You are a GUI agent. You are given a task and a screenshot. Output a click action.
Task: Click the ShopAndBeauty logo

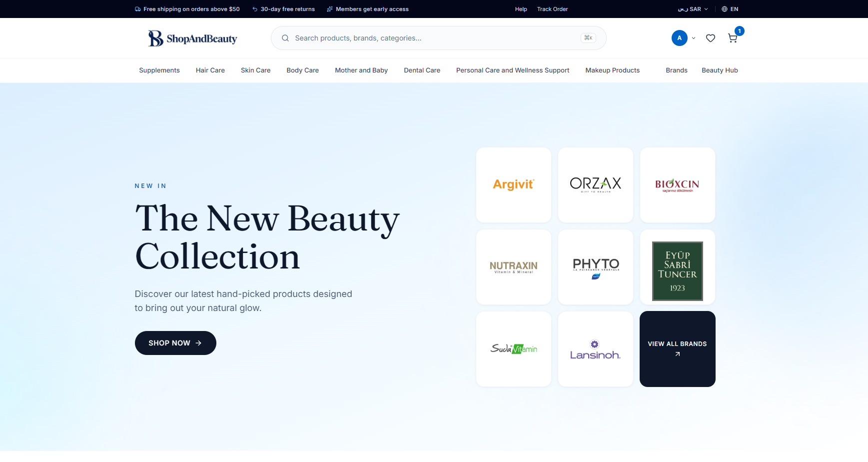pyautogui.click(x=192, y=38)
